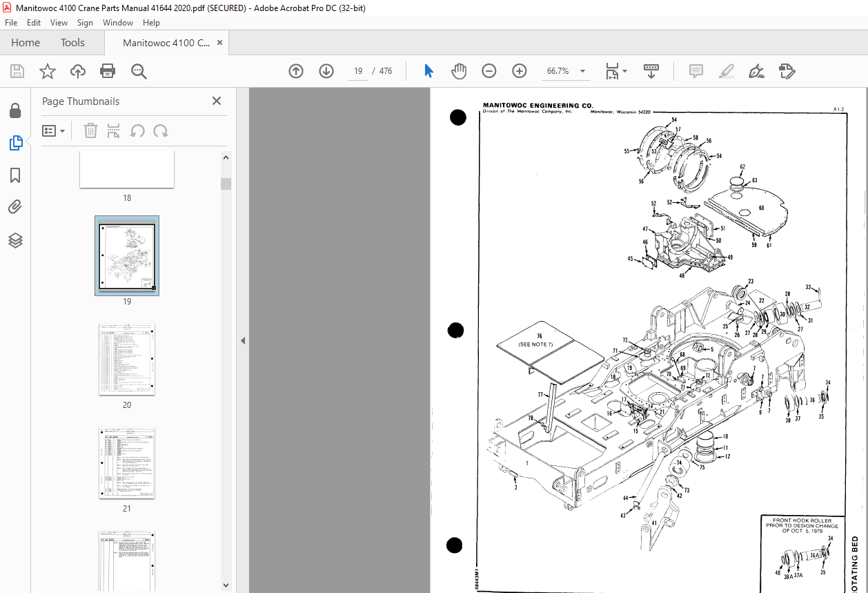The height and width of the screenshot is (593, 868).
Task: Open the Edit menu
Action: (x=34, y=22)
